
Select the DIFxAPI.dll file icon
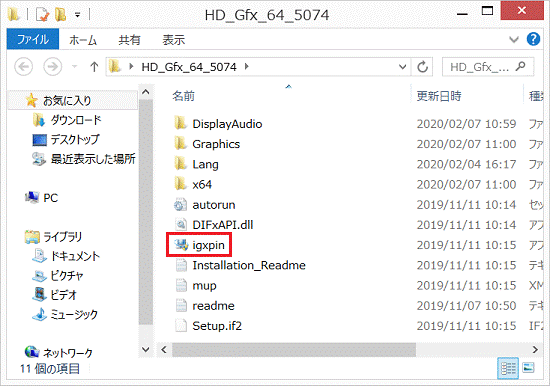(180, 225)
